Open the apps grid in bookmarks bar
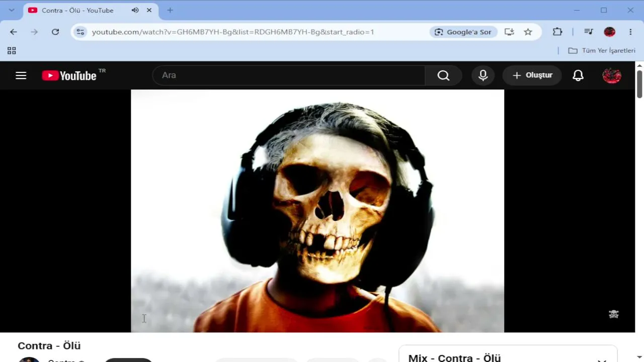 click(12, 51)
